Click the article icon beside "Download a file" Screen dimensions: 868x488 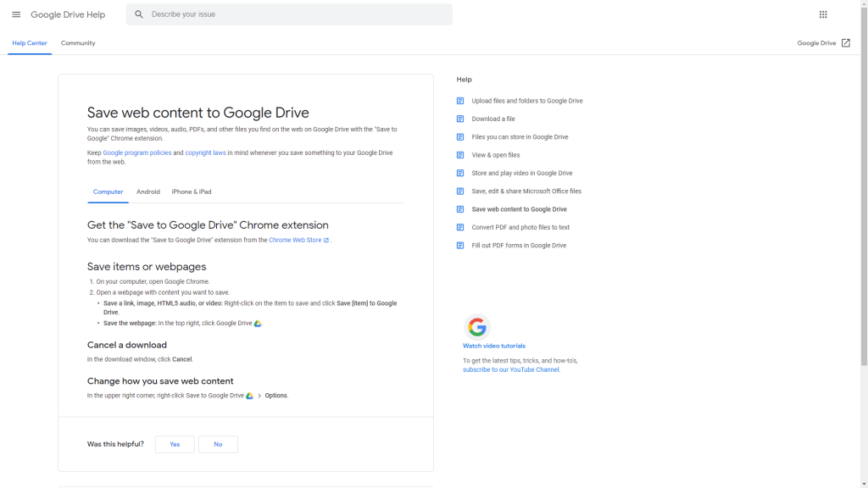pos(460,119)
